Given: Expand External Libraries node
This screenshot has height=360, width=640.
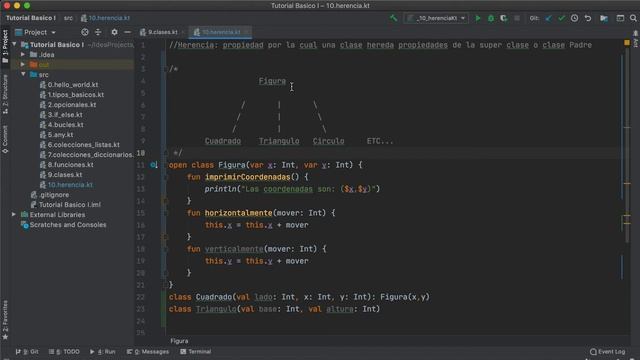Looking at the screenshot, I should [14, 214].
